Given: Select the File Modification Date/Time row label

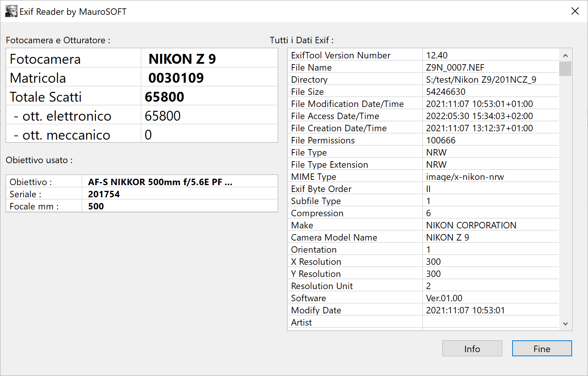Looking at the screenshot, I should tap(347, 104).
